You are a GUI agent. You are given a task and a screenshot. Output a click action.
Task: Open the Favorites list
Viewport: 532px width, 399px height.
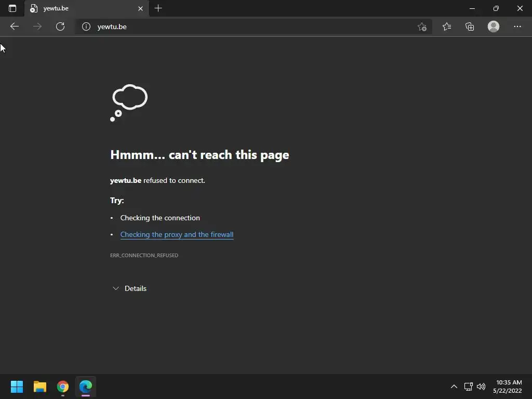point(447,26)
